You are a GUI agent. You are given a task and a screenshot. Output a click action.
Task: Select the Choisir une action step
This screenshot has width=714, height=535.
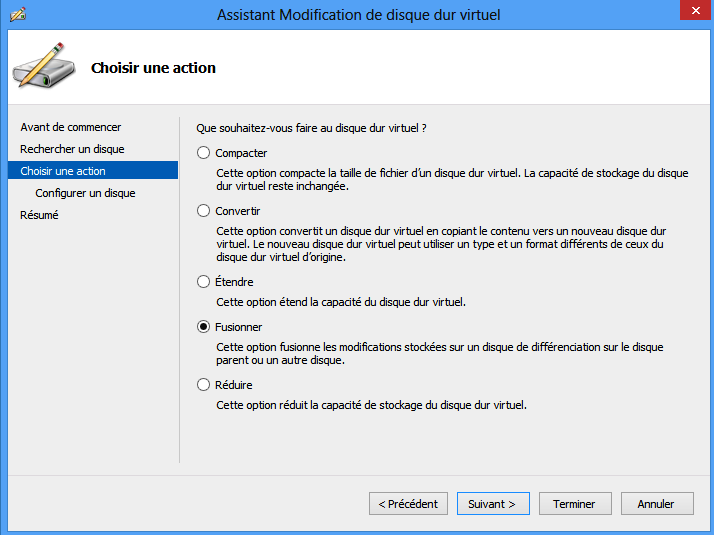(63, 171)
